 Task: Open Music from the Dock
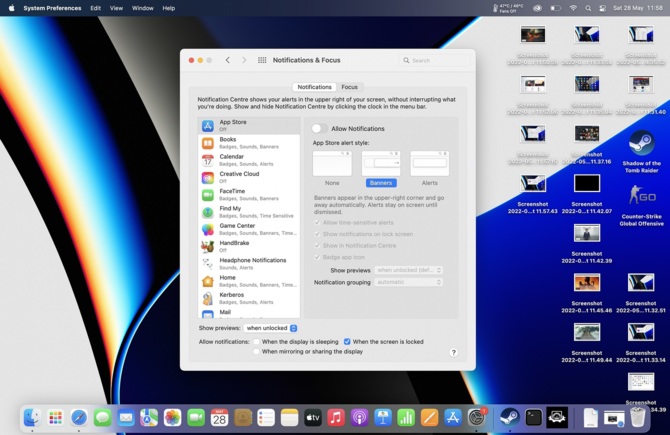336,417
